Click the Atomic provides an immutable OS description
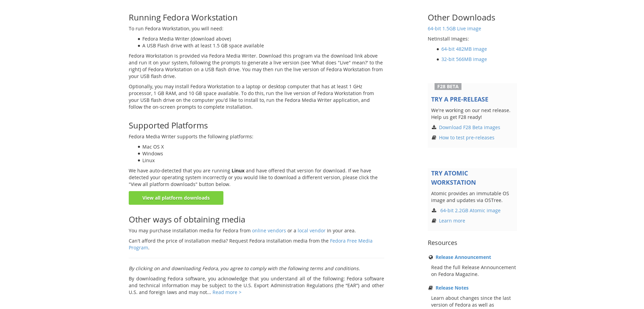644x309 pixels. pos(470,197)
